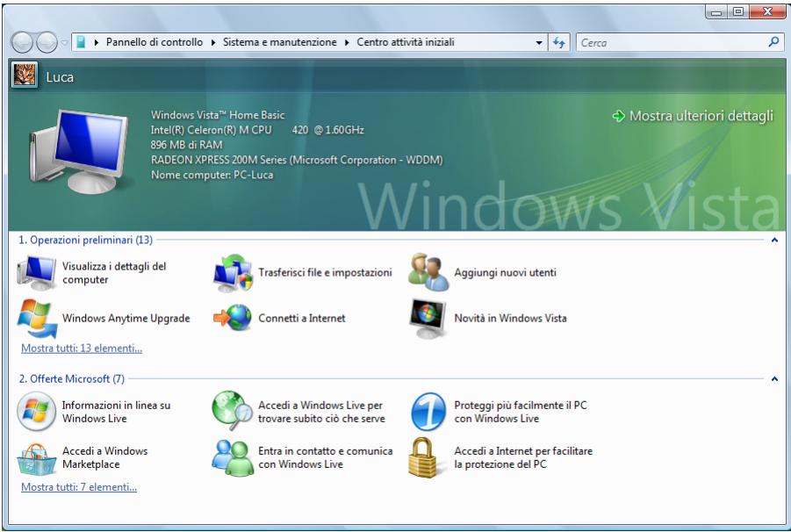Click the Trasferisci file e impostazioni label
791x532 pixels.
click(x=326, y=272)
